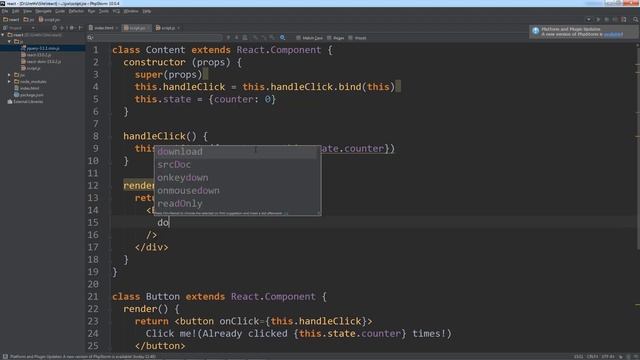Click Find All icon in find bar
The width and height of the screenshot is (640, 360).
245,38
